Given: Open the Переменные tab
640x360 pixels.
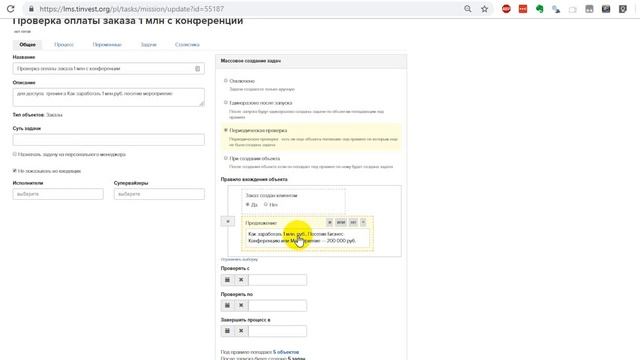Looking at the screenshot, I should point(107,44).
